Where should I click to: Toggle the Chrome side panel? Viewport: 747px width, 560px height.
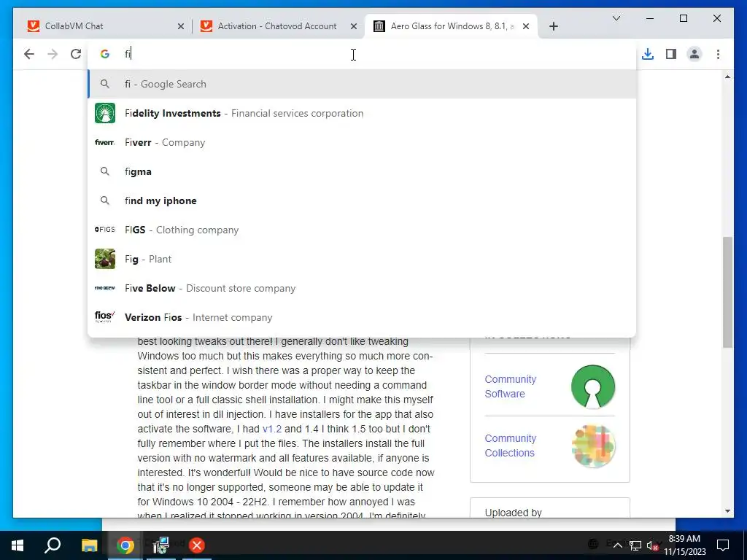coord(671,54)
